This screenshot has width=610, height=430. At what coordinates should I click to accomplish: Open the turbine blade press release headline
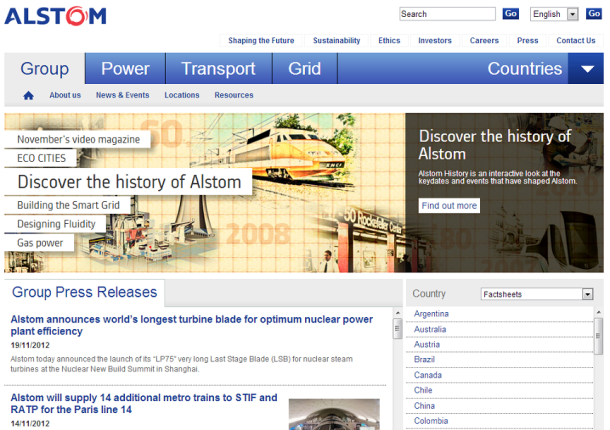tap(191, 325)
